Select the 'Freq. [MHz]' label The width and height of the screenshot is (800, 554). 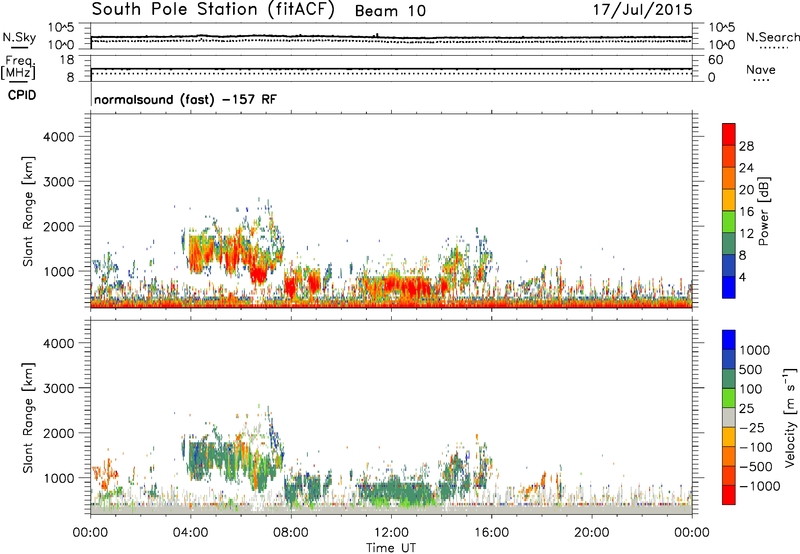coord(19,67)
